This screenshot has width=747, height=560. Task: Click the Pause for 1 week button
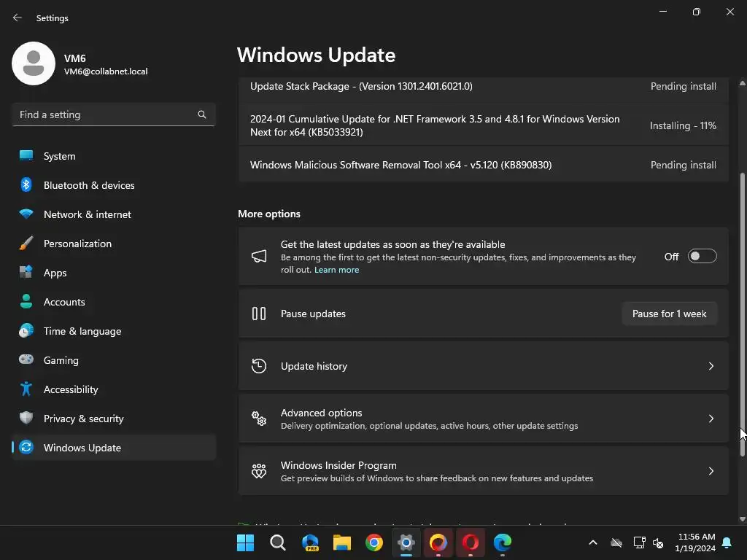[x=670, y=314]
